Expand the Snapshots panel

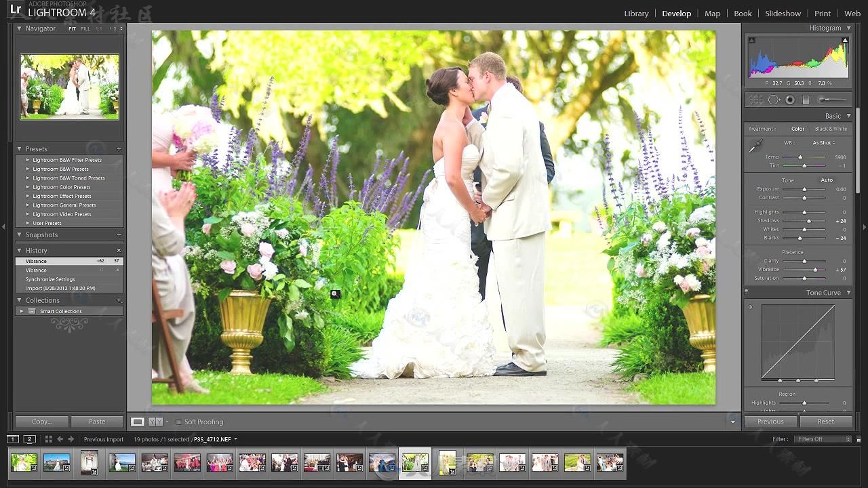(x=19, y=235)
